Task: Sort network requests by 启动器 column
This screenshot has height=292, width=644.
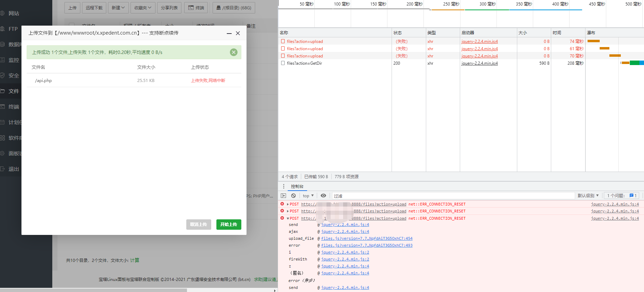Action: coord(489,33)
